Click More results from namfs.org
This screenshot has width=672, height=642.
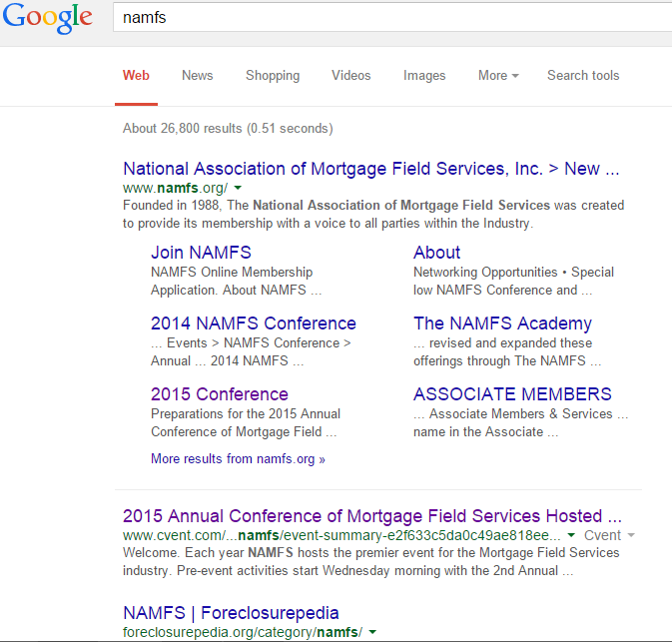238,459
